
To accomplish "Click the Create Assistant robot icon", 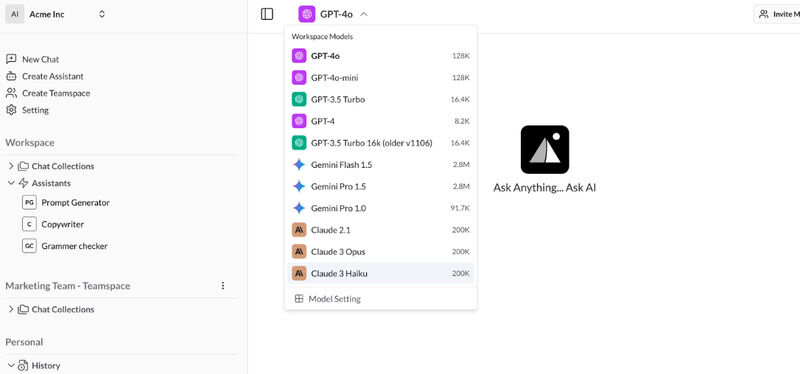I will [11, 76].
